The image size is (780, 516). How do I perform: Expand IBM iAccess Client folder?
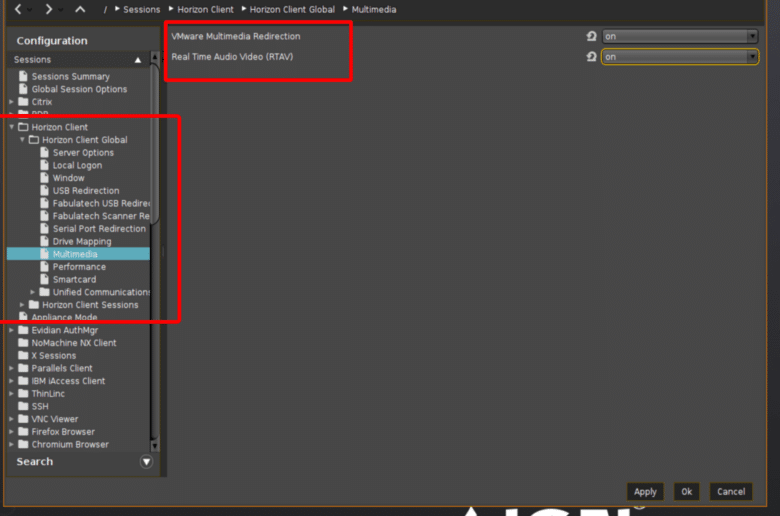pyautogui.click(x=11, y=381)
